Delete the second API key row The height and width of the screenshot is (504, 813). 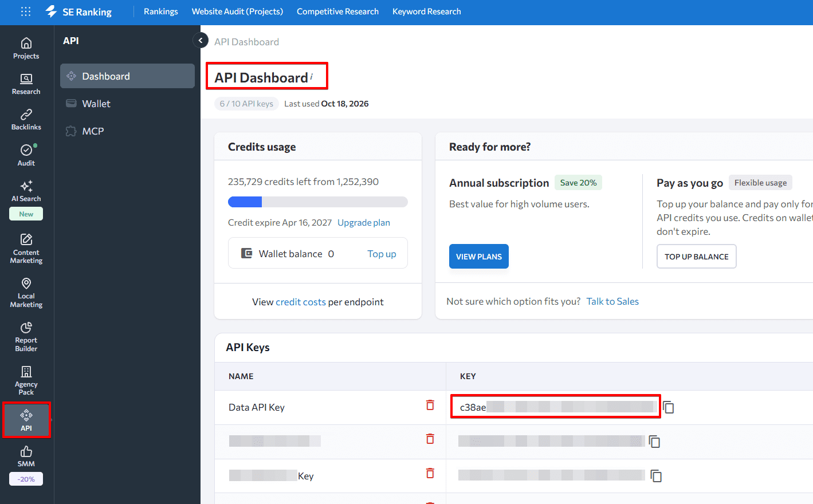430,439
